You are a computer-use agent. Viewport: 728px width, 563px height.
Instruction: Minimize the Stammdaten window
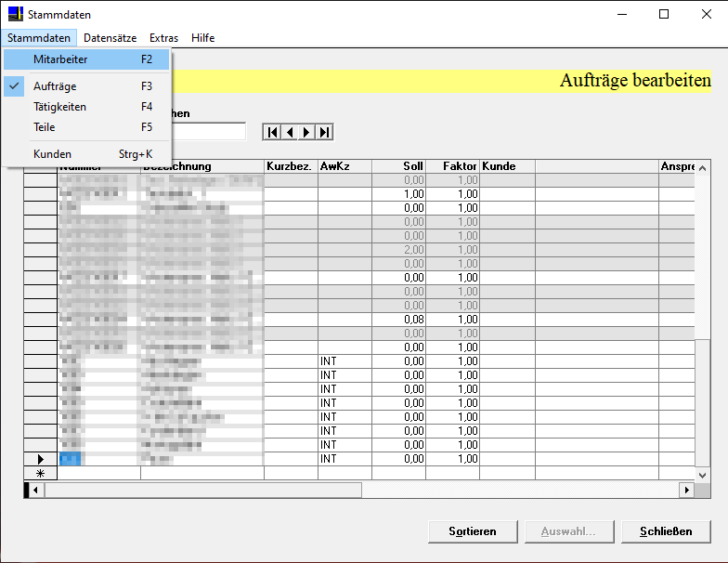(x=622, y=14)
